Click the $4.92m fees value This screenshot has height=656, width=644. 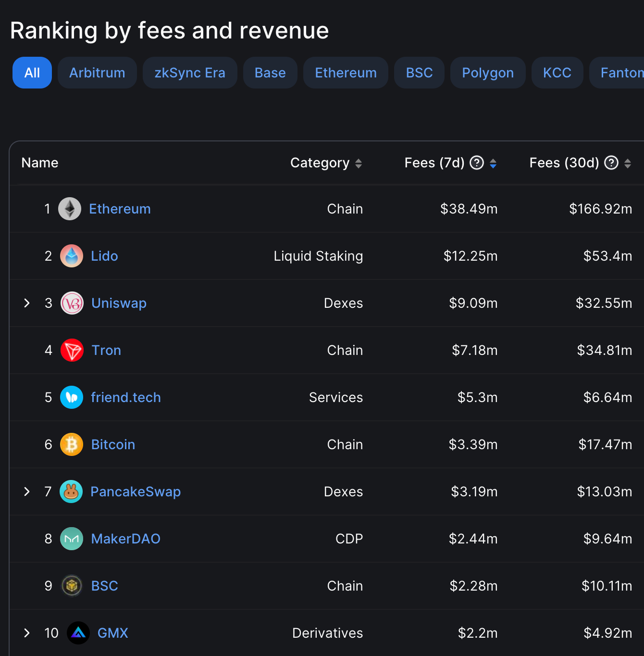coord(608,633)
